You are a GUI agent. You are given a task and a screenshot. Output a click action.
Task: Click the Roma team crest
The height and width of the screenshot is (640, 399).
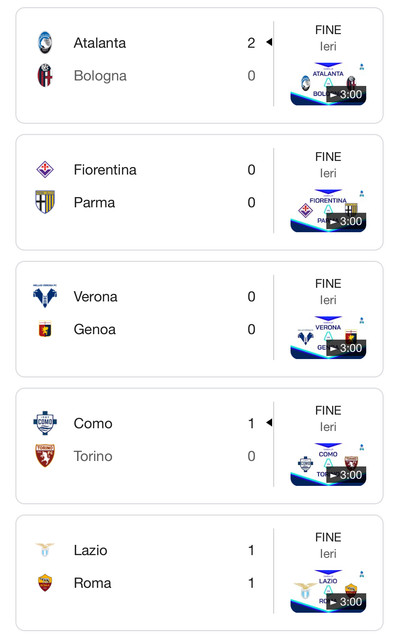pyautogui.click(x=45, y=583)
